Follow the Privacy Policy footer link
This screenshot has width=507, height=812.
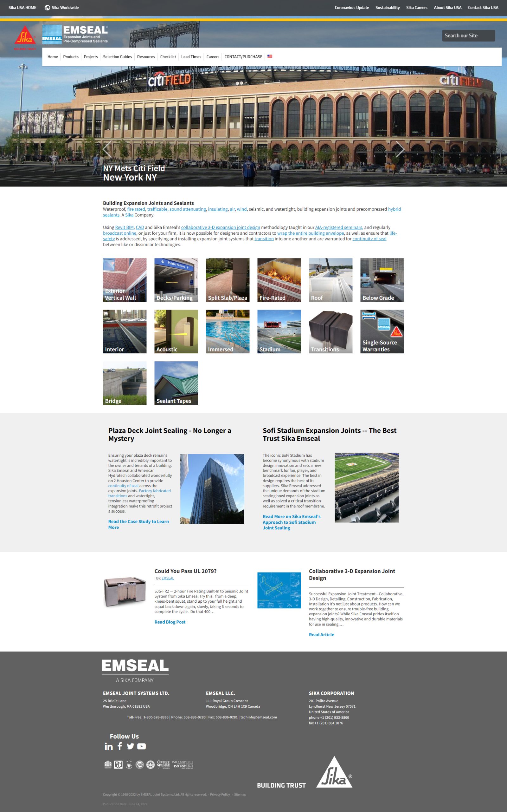[x=220, y=794]
